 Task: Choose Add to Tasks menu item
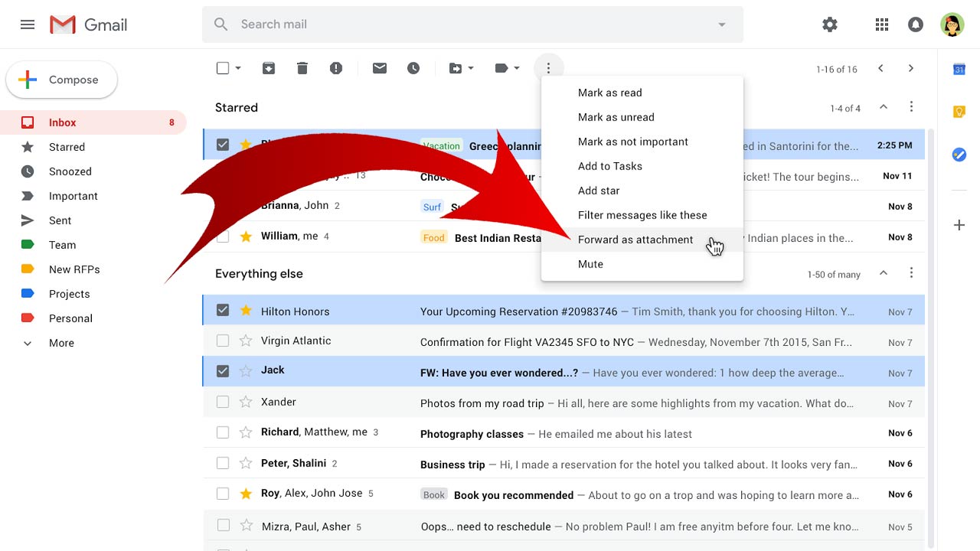pos(642,166)
